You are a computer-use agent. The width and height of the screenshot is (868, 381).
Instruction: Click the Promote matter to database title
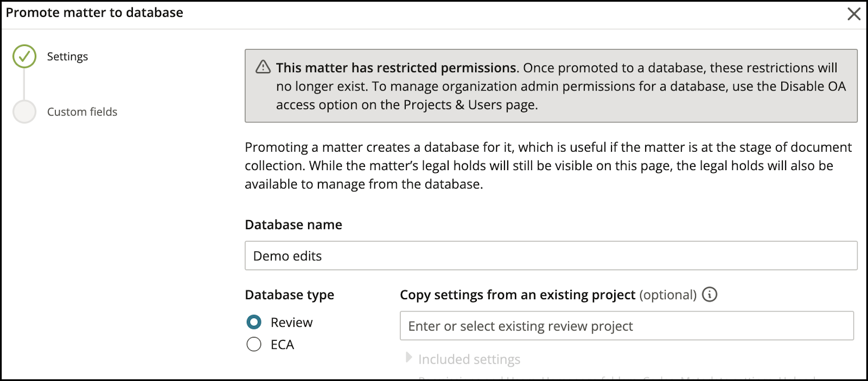pyautogui.click(x=94, y=12)
